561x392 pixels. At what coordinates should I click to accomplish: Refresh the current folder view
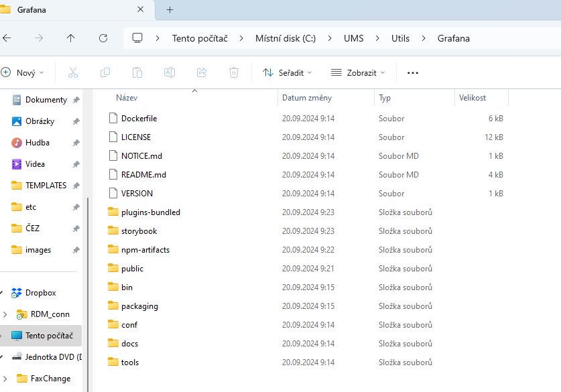click(103, 38)
